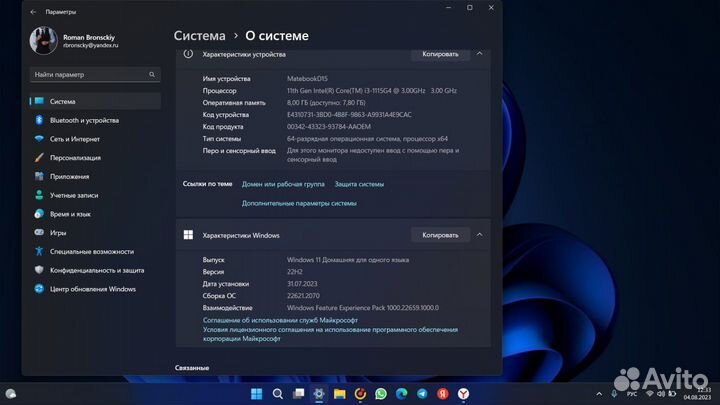Click the processor value i3-1115G4
This screenshot has height=405, width=720.
[x=371, y=91]
